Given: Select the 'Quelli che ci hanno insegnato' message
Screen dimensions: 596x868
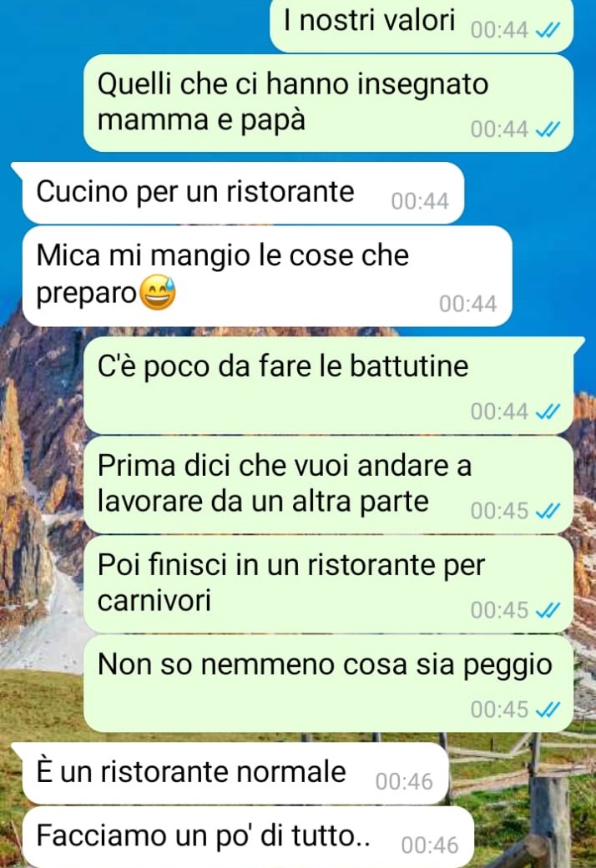Looking at the screenshot, I should tap(328, 103).
